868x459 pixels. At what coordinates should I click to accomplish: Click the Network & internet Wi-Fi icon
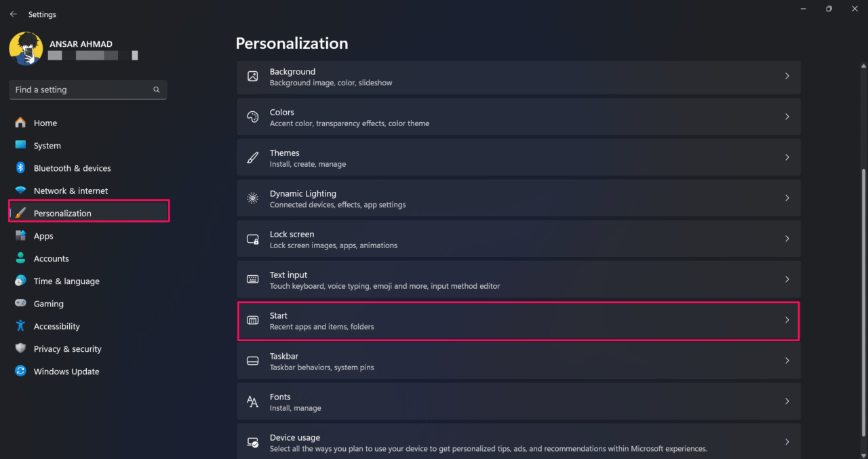click(x=20, y=191)
